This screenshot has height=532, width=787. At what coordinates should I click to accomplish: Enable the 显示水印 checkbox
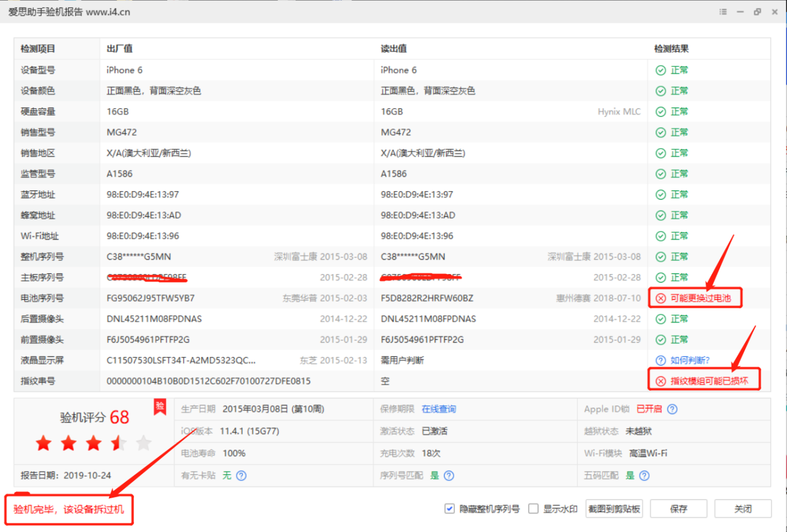(x=534, y=509)
